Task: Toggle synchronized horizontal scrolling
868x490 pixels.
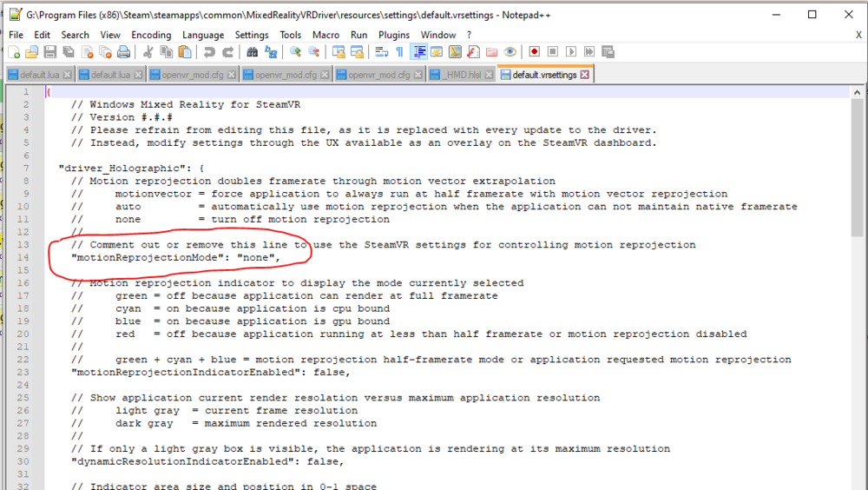Action: pyautogui.click(x=357, y=52)
